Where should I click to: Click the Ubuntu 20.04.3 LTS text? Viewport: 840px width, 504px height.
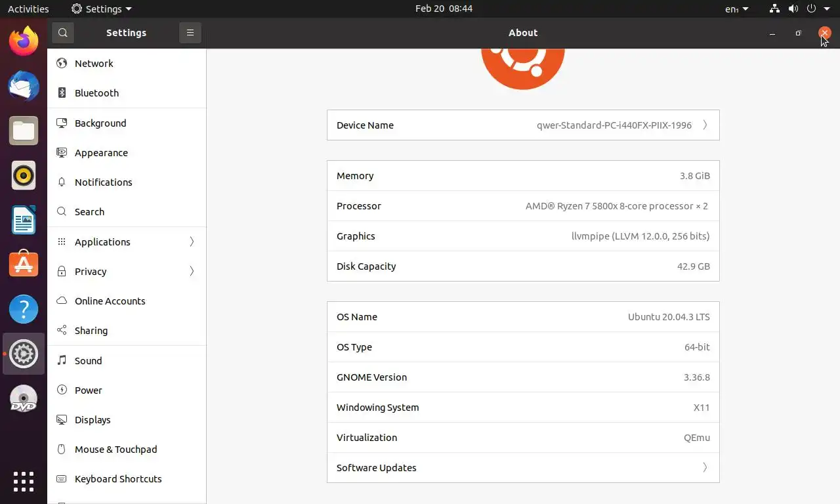(x=669, y=317)
